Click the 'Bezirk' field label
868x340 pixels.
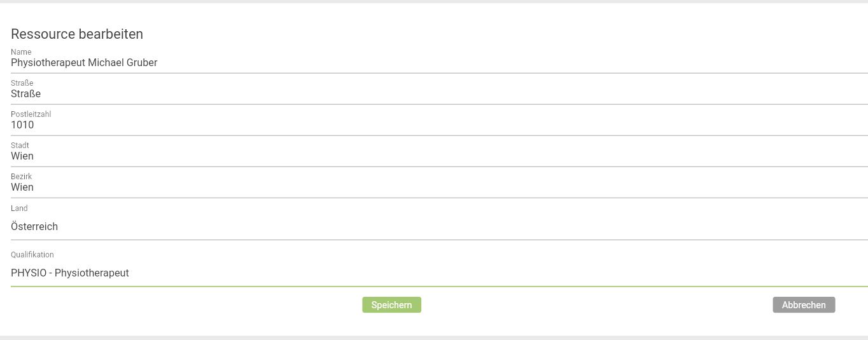point(21,177)
